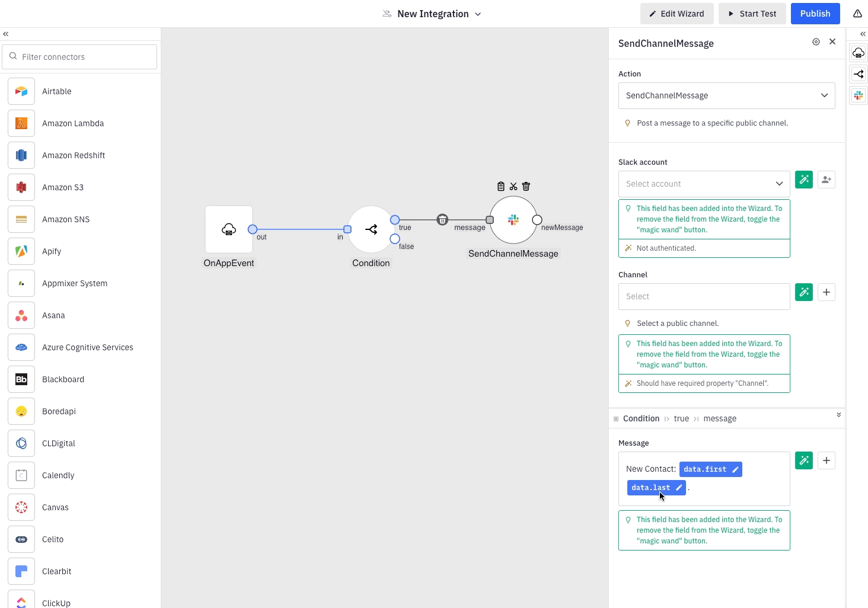
Task: Click the target icon in SendChannelMessage header
Action: click(x=816, y=42)
